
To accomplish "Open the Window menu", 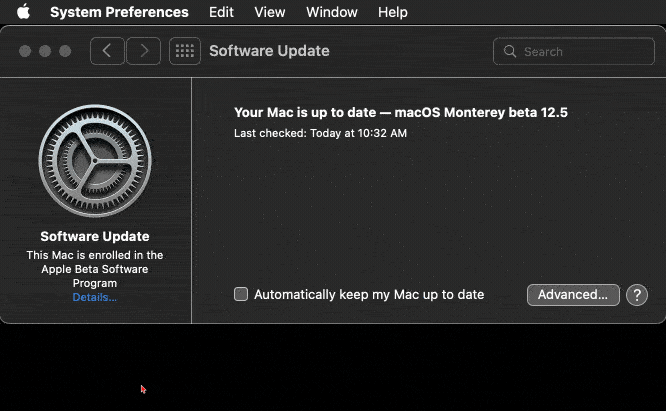I will (332, 12).
